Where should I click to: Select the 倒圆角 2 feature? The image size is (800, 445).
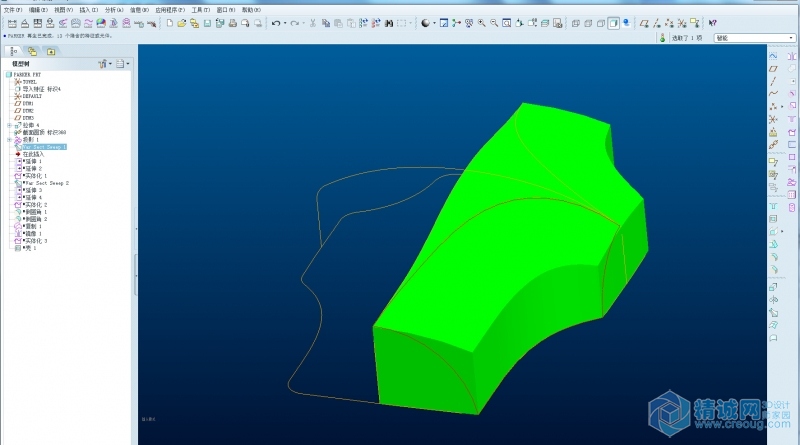pyautogui.click(x=32, y=219)
